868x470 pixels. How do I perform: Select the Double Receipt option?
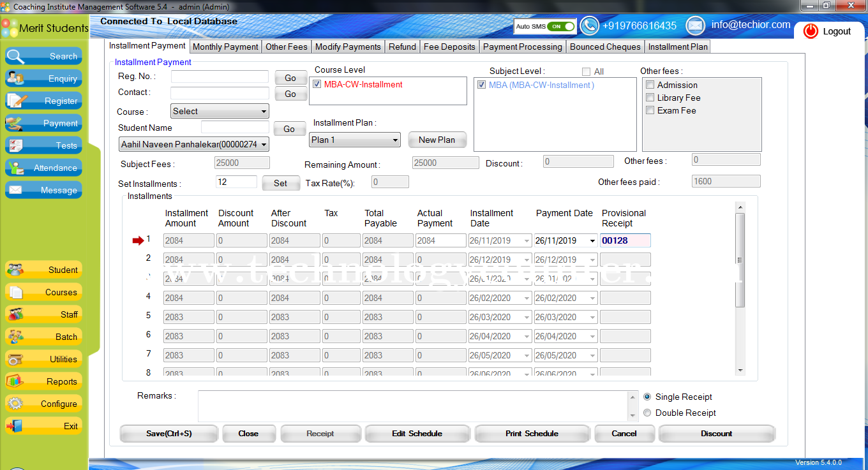pos(647,413)
